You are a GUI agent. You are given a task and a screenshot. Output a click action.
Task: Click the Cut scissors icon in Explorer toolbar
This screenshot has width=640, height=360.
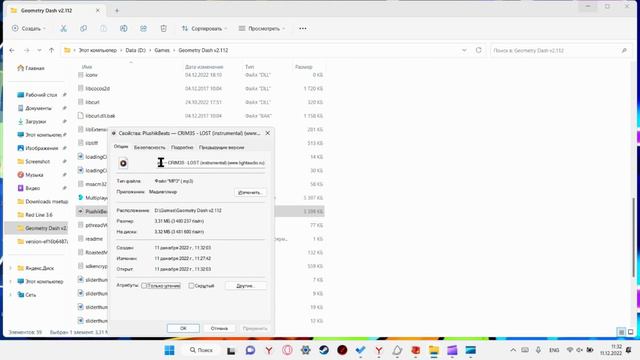[x=63, y=29]
